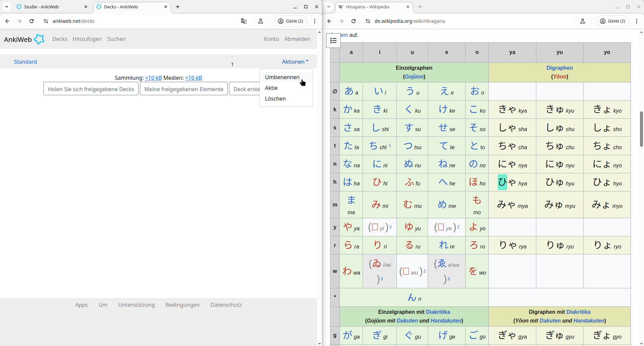Image resolution: width=644 pixels, height=346 pixels.
Task: Open the Yōon link under Digraphen
Action: coord(559,76)
